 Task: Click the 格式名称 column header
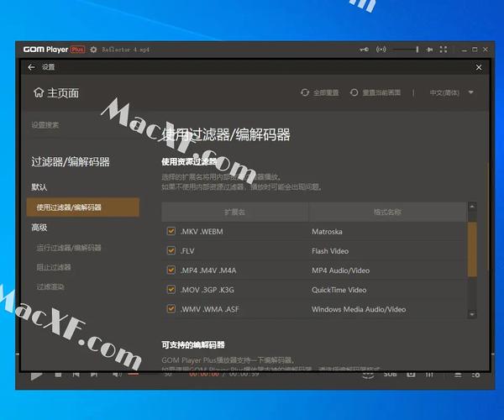(387, 212)
